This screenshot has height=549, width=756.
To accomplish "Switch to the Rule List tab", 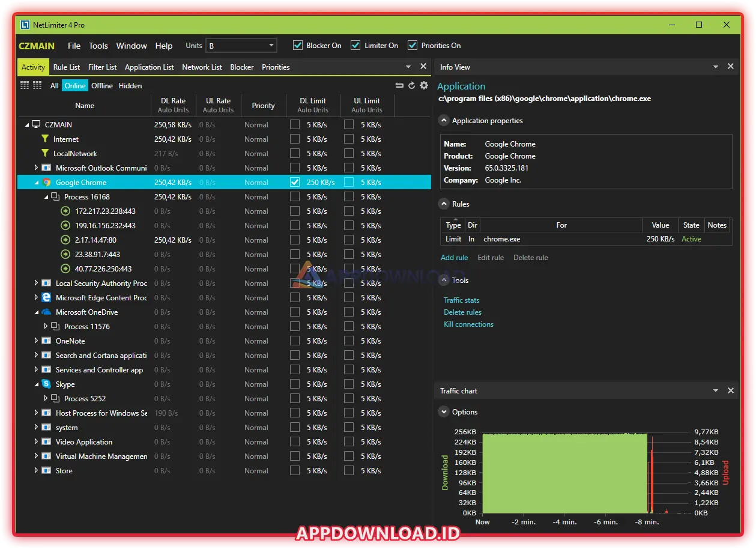I will click(67, 67).
